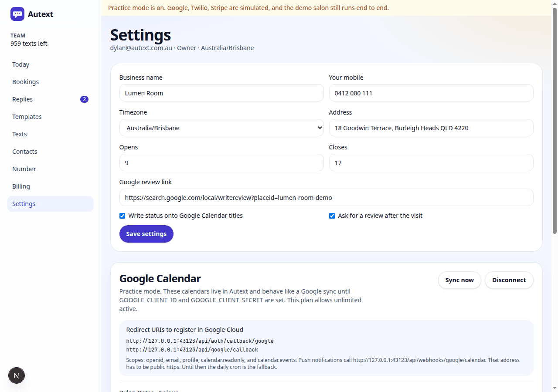Focus the Business name field

pyautogui.click(x=221, y=93)
